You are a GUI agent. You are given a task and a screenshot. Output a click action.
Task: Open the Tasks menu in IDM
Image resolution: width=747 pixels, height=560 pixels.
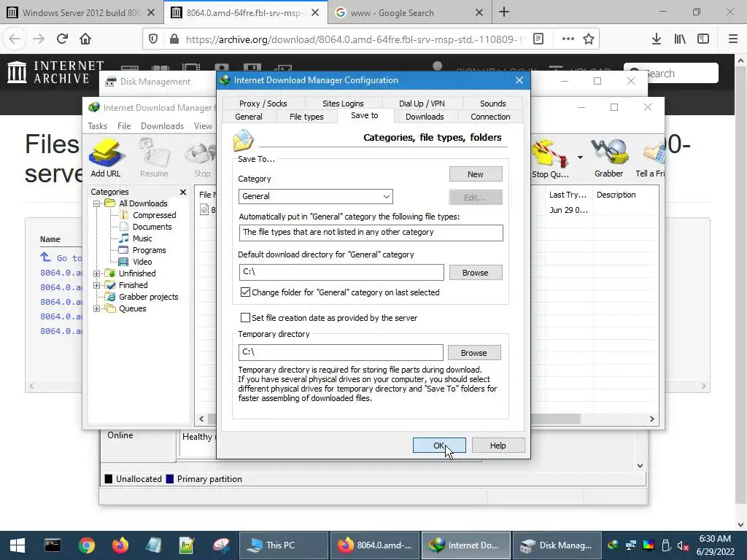97,126
